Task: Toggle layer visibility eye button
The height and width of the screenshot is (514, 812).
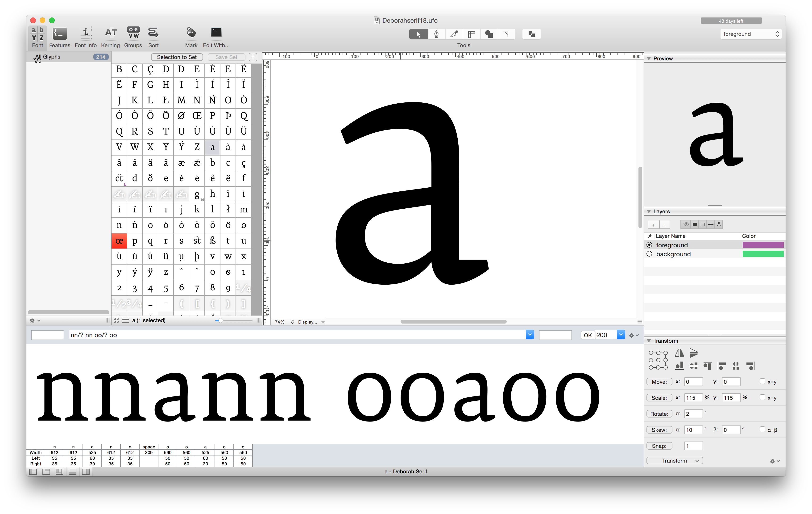Action: point(686,224)
